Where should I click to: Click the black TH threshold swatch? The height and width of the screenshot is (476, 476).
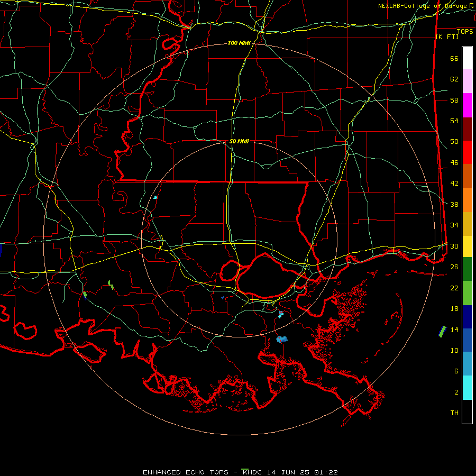[467, 411]
